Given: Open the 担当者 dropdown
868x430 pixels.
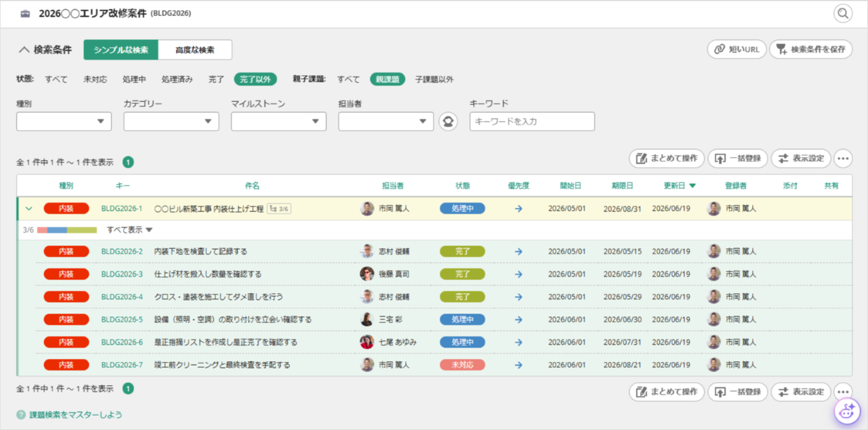Looking at the screenshot, I should coord(386,122).
